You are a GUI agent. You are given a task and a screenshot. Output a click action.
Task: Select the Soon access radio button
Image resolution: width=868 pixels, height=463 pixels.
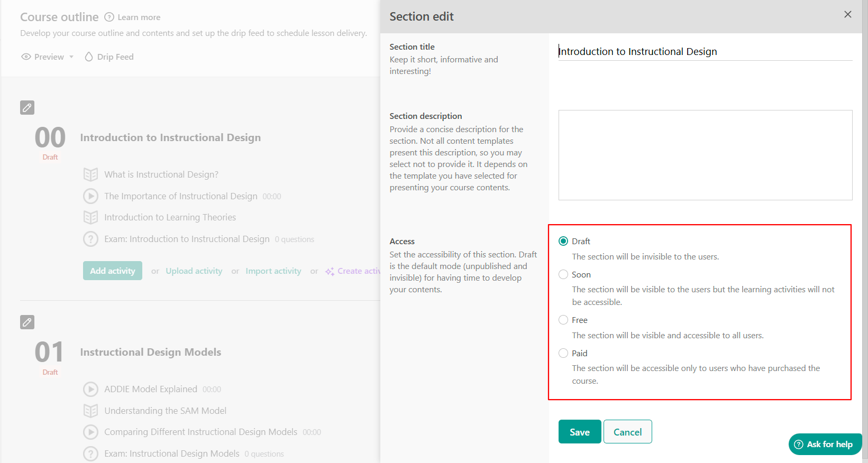(563, 274)
